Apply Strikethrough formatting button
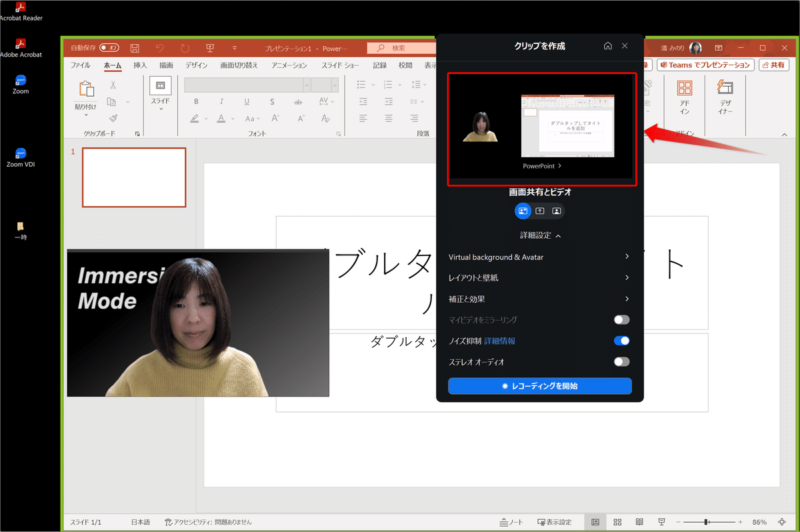The image size is (800, 532). point(297,101)
